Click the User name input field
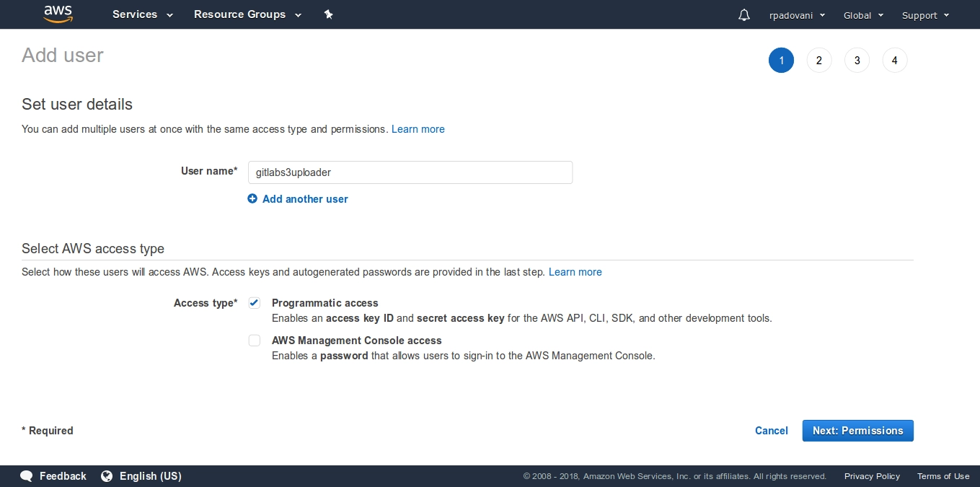The height and width of the screenshot is (487, 980). 410,172
